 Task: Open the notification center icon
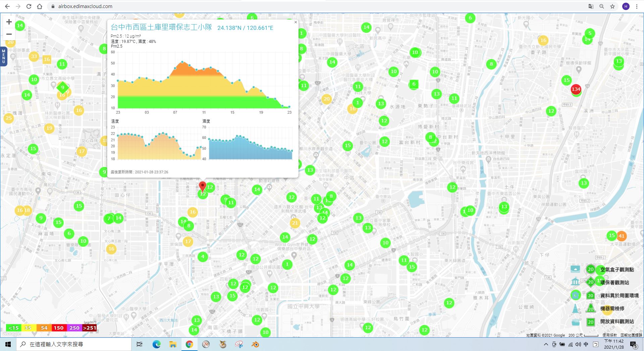coord(633,344)
